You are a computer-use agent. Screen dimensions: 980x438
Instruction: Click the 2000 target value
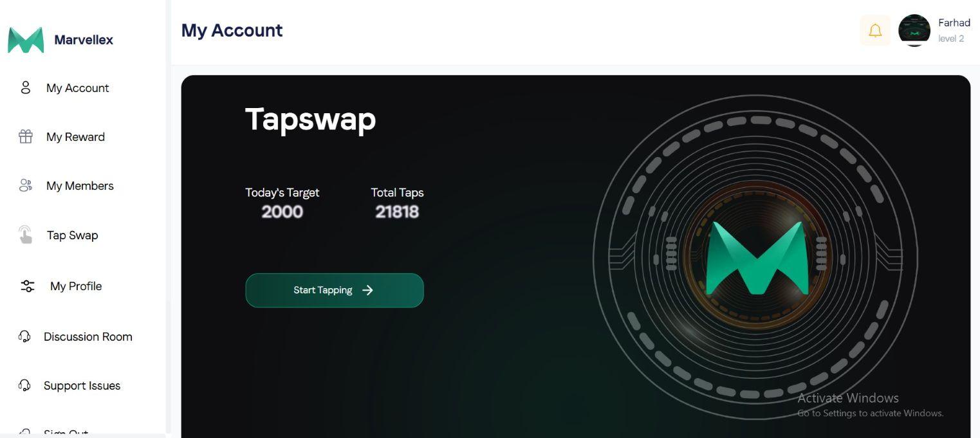[x=282, y=212]
